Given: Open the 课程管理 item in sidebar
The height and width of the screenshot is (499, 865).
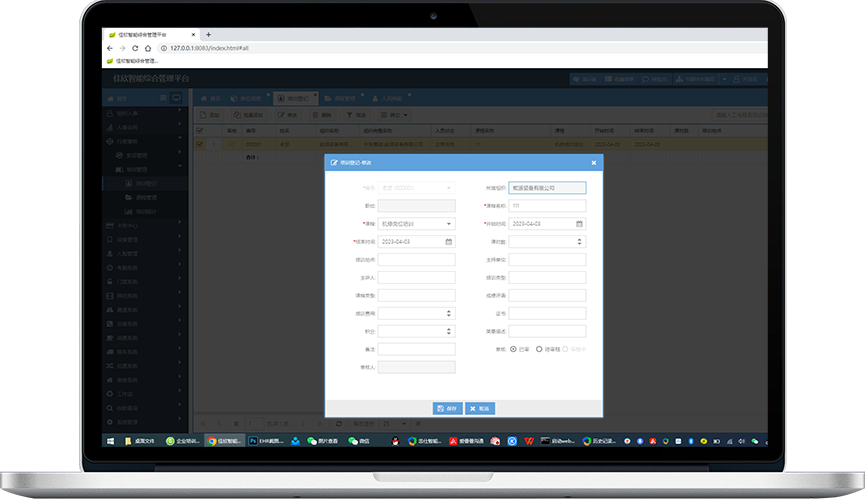Looking at the screenshot, I should [x=146, y=198].
